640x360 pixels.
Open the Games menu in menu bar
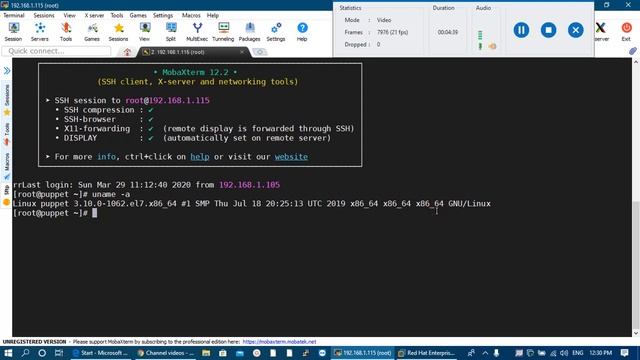138,15
